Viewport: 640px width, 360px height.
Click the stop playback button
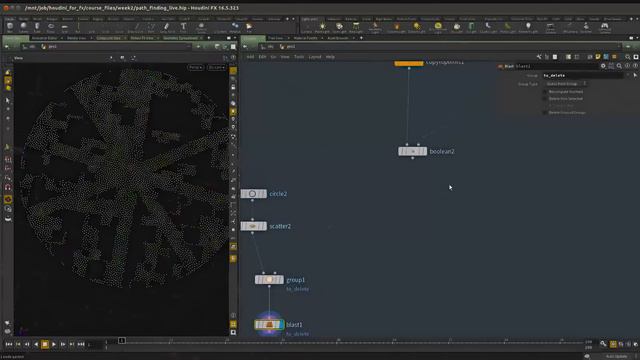[x=45, y=344]
